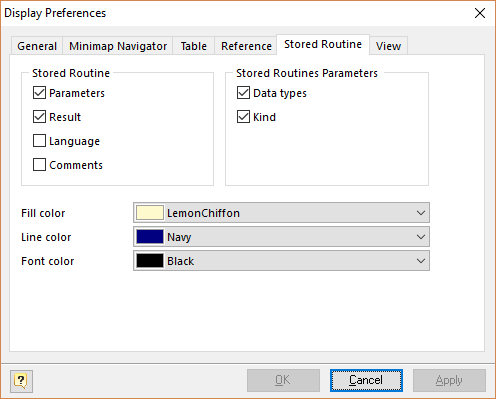Click the "Fill color" label
This screenshot has height=399, width=496.
click(43, 213)
